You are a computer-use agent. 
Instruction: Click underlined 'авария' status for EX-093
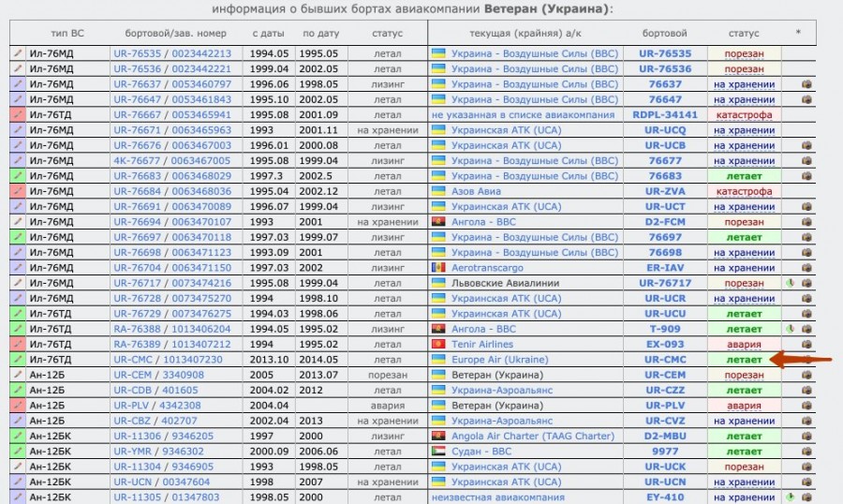click(x=744, y=344)
